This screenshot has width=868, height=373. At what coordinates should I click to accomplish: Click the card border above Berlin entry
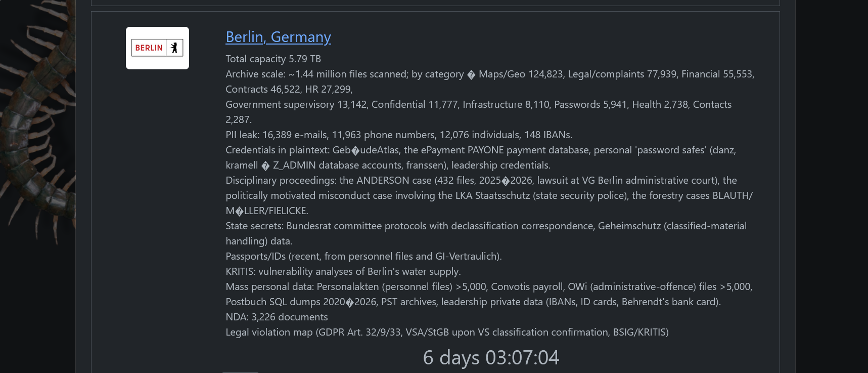pyautogui.click(x=435, y=6)
